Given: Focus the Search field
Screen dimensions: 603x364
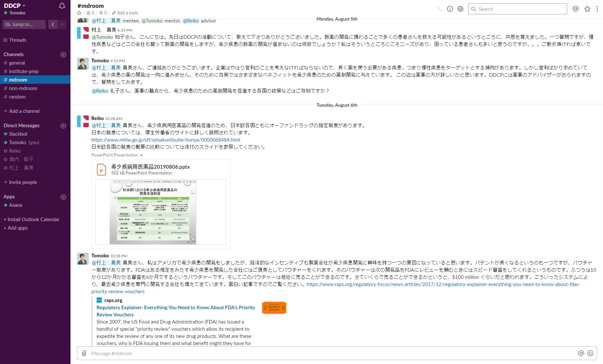Looking at the screenshot, I should pyautogui.click(x=518, y=9).
